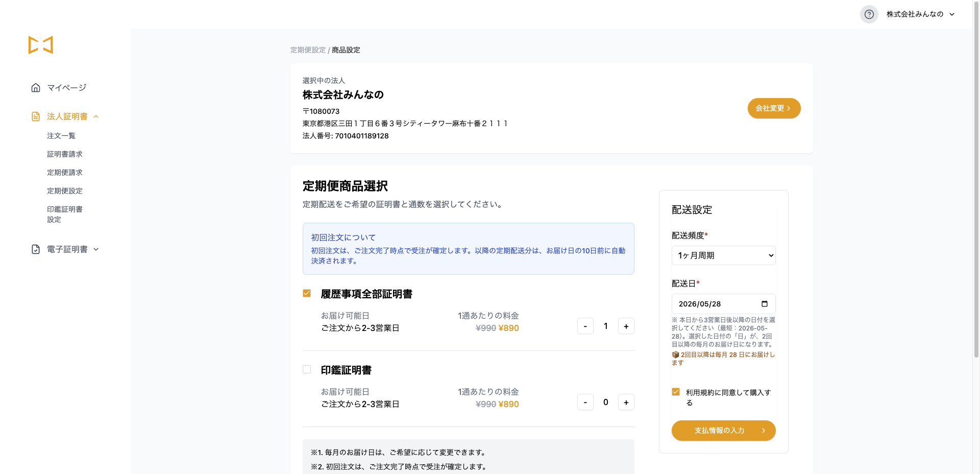The image size is (980, 474).
Task: Click the ※1. 毎月のお届け日 note line
Action: (398, 453)
